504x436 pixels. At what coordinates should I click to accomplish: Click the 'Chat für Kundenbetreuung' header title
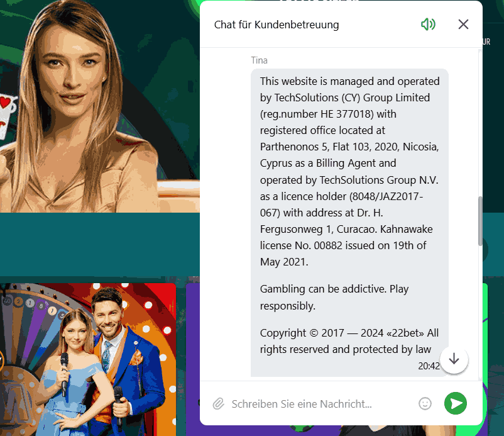277,25
